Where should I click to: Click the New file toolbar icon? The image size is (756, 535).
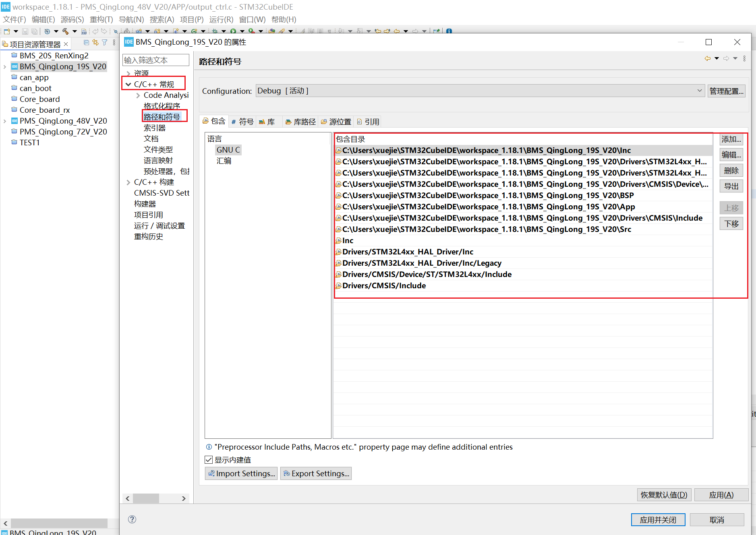click(x=7, y=31)
